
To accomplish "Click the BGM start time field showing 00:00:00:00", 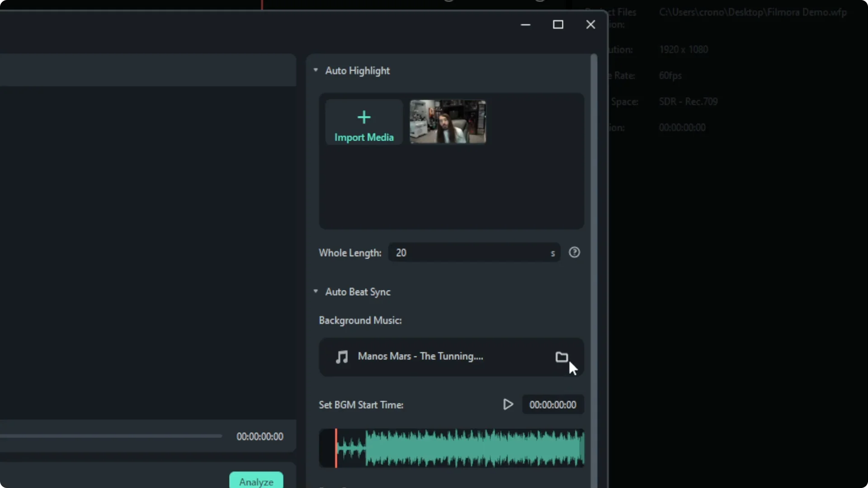I will click(552, 404).
